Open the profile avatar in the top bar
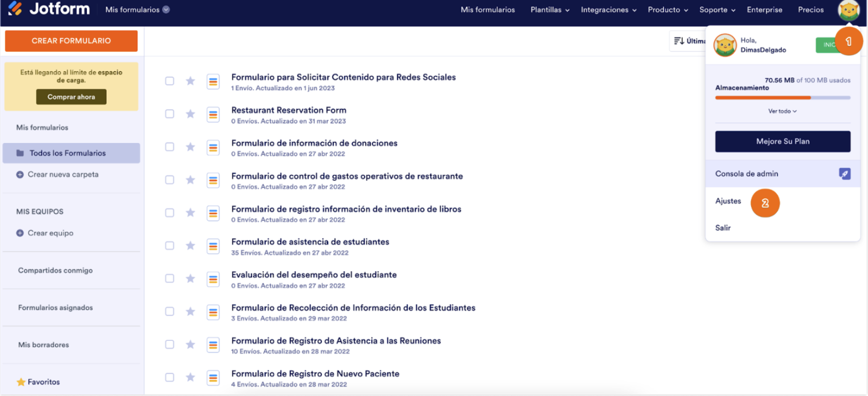This screenshot has width=868, height=396. (x=849, y=10)
